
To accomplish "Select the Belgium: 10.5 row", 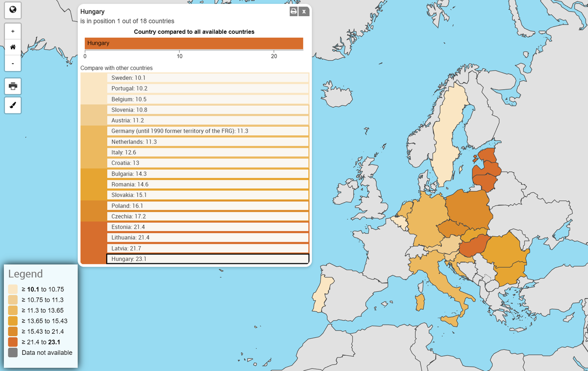I will pos(208,99).
